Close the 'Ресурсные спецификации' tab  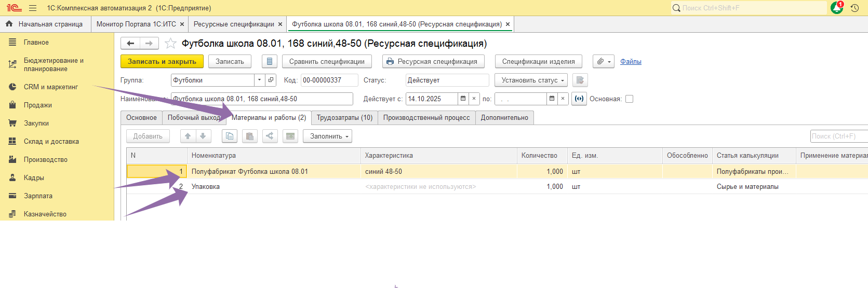[x=280, y=24]
